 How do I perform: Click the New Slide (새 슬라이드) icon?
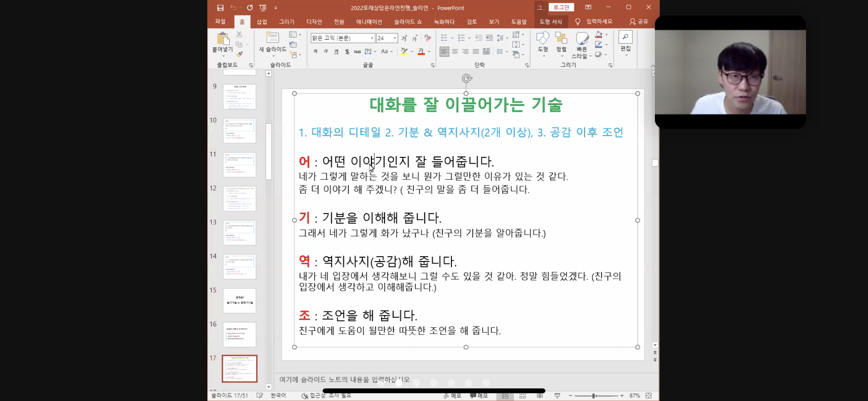click(273, 38)
